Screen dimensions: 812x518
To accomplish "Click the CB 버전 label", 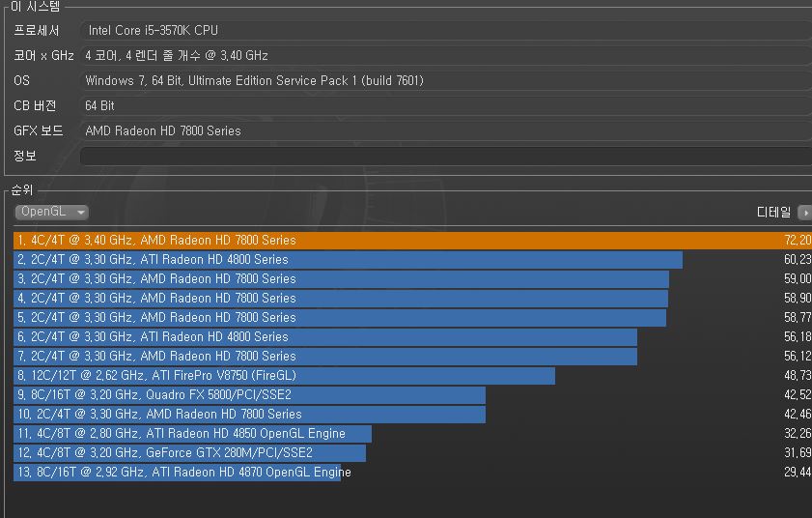I will pyautogui.click(x=35, y=105).
